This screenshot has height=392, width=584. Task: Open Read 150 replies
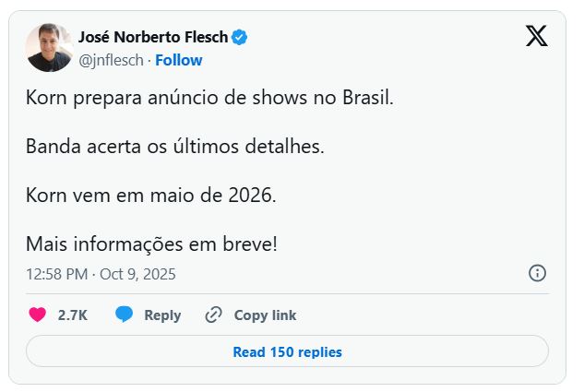(x=287, y=351)
